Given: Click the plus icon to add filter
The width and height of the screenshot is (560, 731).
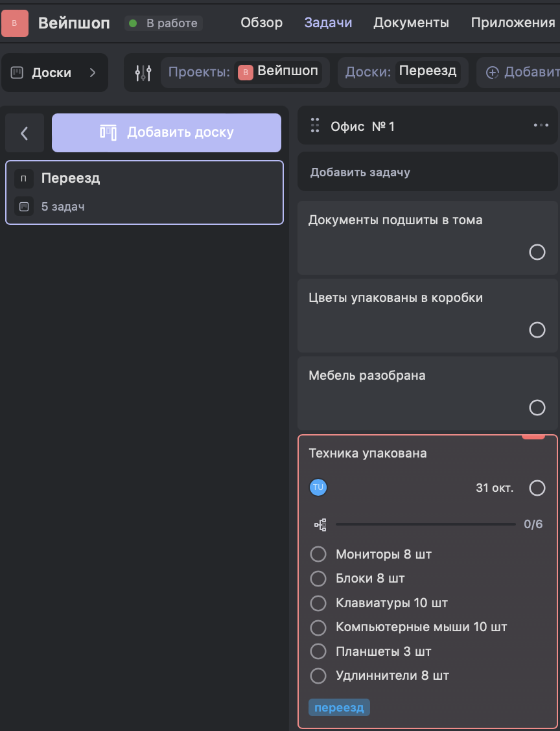Looking at the screenshot, I should 493,73.
